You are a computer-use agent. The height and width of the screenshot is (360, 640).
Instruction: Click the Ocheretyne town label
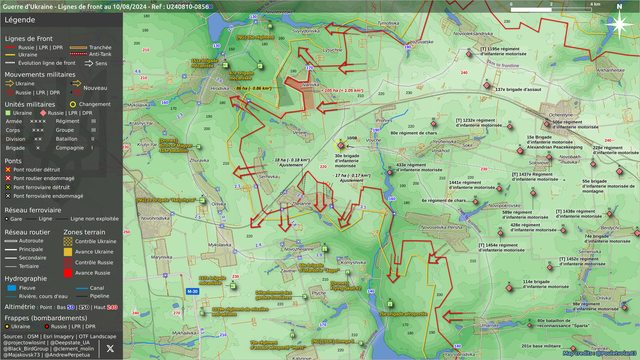click(561, 115)
